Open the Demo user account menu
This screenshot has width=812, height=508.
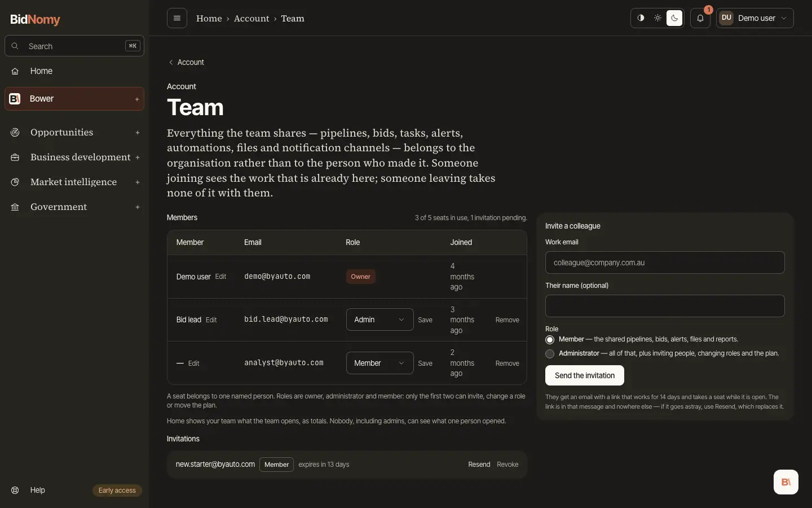pyautogui.click(x=755, y=18)
